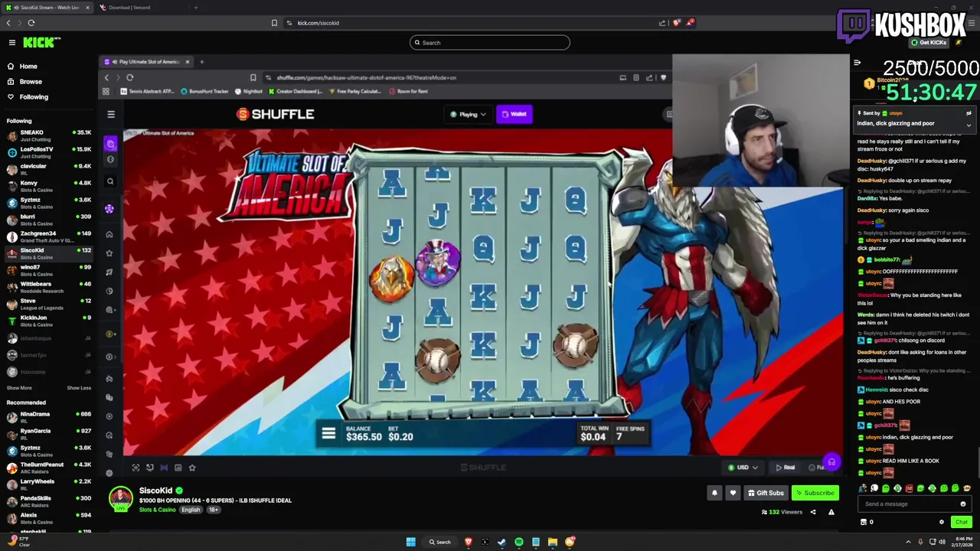Share the stream

[813, 512]
